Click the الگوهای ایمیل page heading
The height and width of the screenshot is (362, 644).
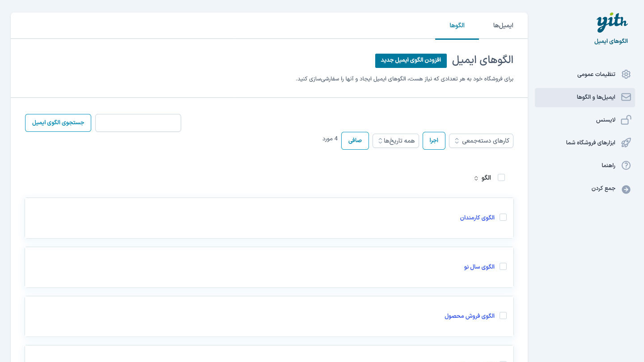coord(483,60)
